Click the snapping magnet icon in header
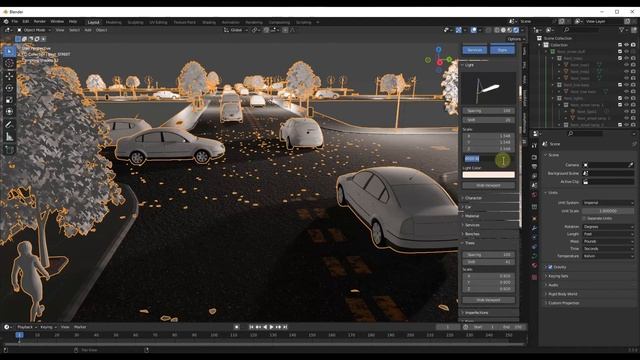 click(266, 30)
